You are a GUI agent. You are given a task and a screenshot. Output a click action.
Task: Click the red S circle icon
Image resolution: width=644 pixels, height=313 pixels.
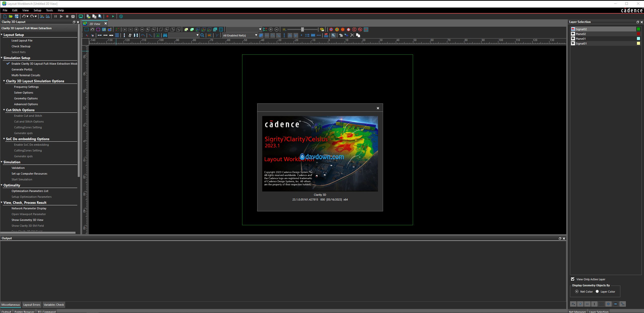[343, 29]
